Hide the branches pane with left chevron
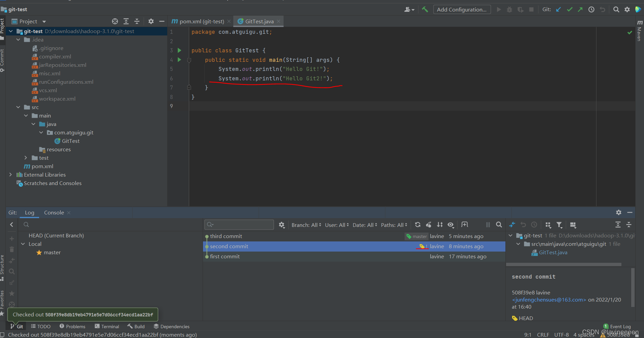The height and width of the screenshot is (338, 644). 12,225
